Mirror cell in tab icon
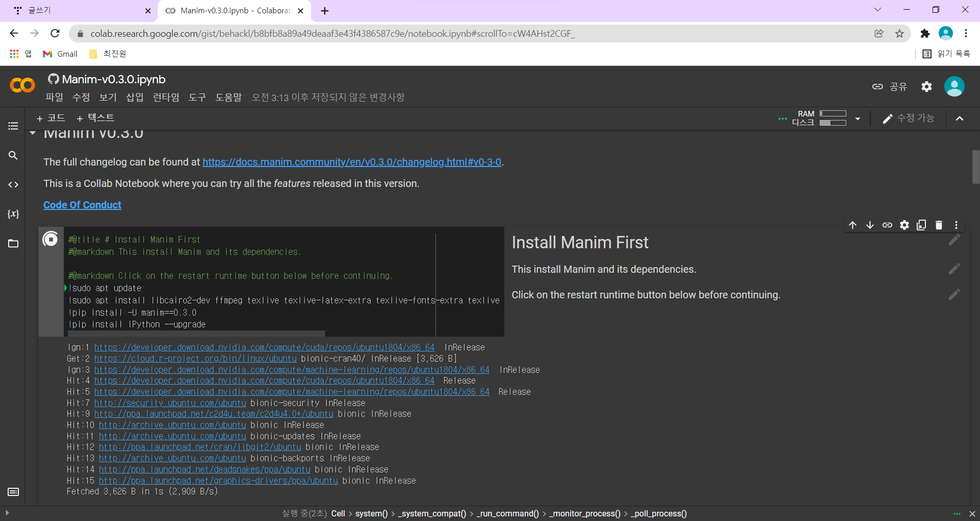Screen dimensions: 980x521 point(921,225)
